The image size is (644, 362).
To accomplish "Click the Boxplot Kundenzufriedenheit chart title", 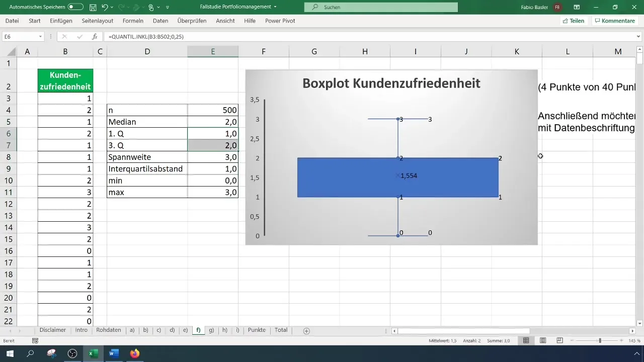I will click(x=391, y=83).
